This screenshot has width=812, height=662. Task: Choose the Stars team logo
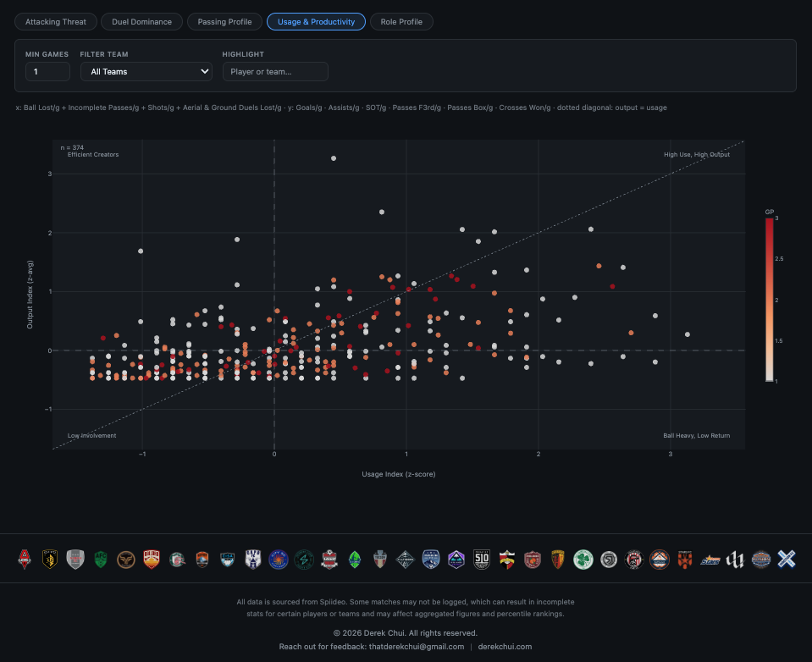coord(710,560)
